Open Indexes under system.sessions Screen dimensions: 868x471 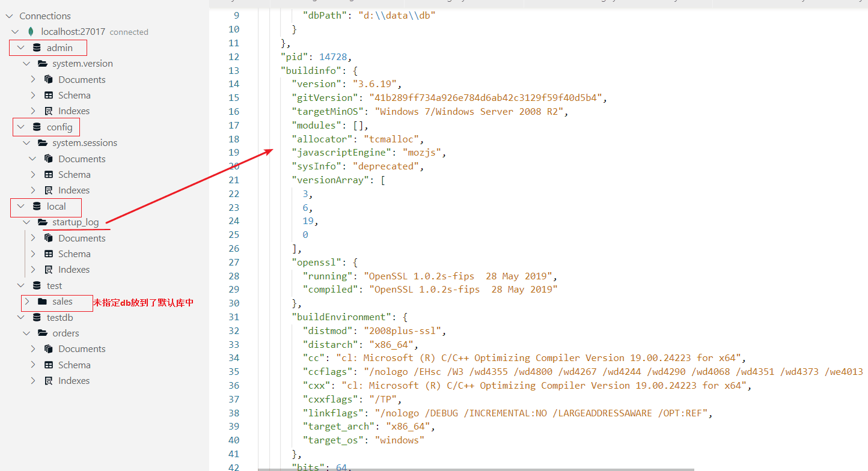(x=73, y=190)
